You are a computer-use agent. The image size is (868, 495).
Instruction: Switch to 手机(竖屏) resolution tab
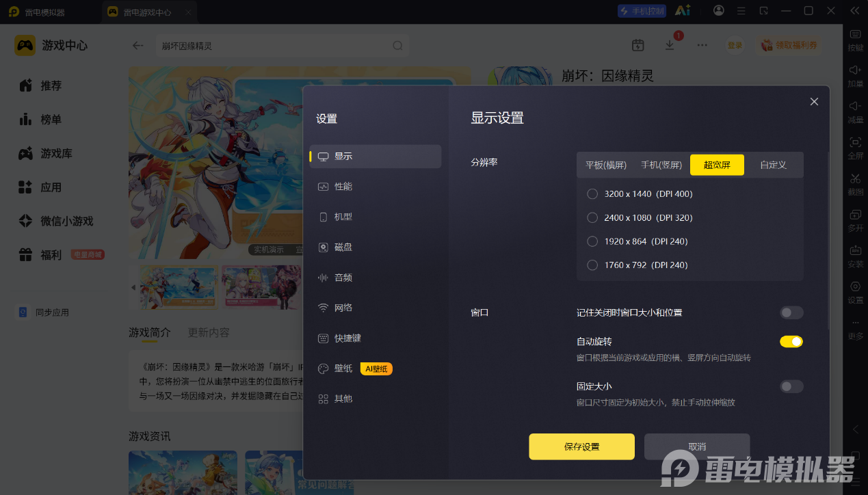coord(661,165)
